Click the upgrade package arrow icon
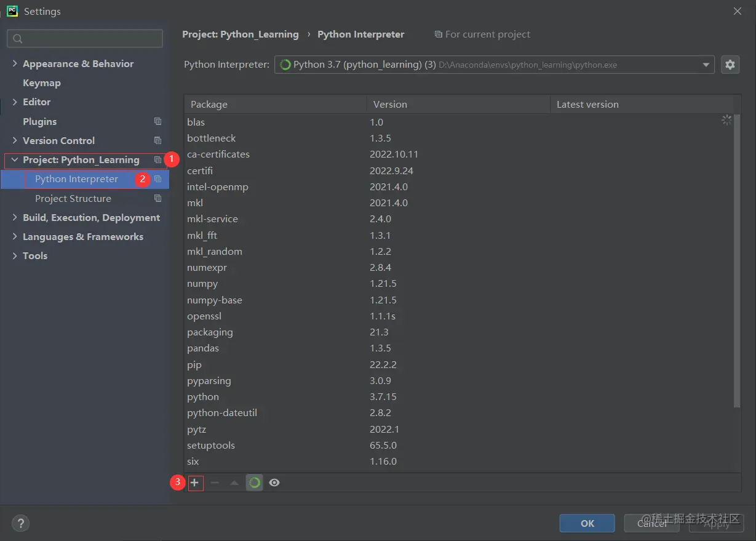This screenshot has height=541, width=756. pos(234,483)
